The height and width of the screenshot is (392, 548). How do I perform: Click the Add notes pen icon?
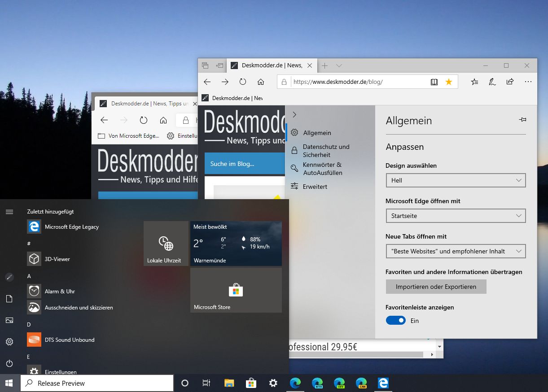[x=492, y=82]
